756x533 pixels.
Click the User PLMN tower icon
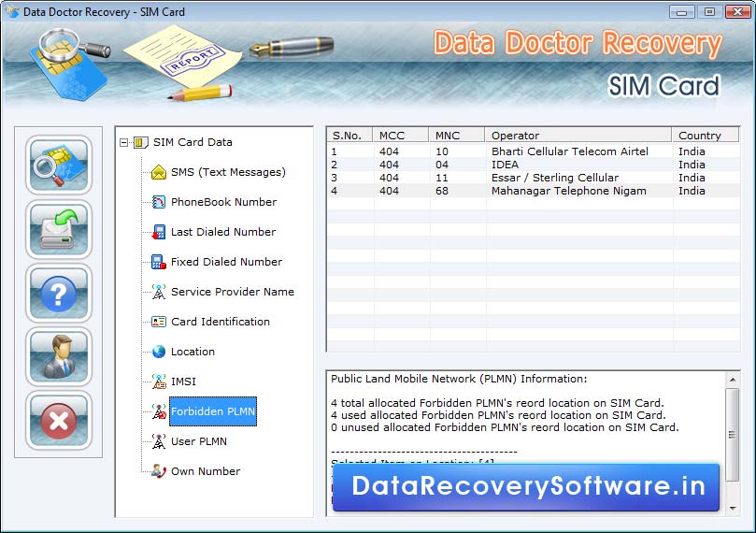click(x=159, y=441)
